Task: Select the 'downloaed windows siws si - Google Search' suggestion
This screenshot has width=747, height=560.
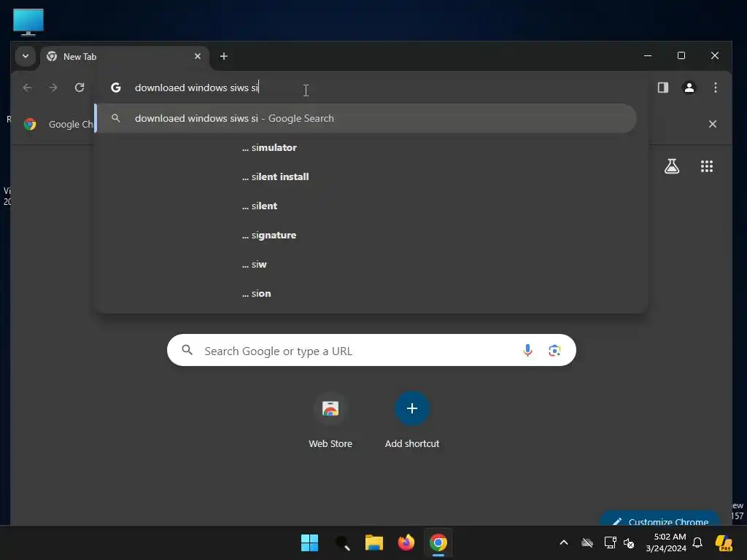Action: pyautogui.click(x=366, y=118)
